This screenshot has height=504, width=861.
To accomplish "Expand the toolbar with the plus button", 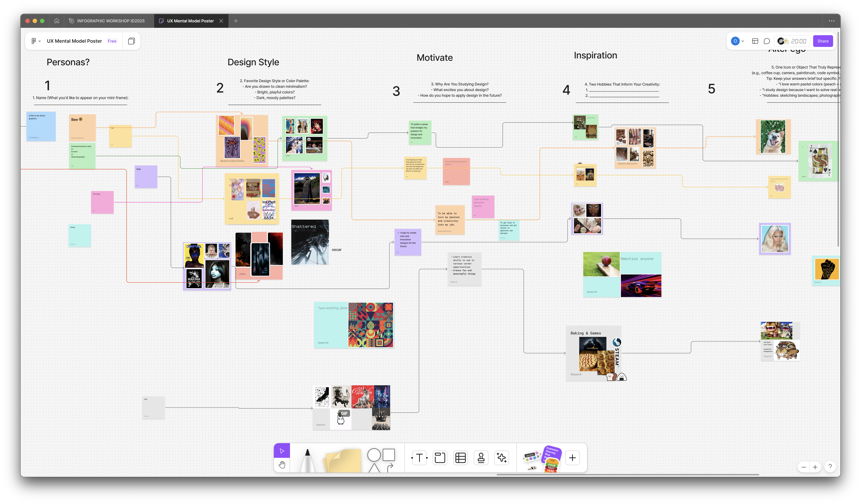I will 572,458.
